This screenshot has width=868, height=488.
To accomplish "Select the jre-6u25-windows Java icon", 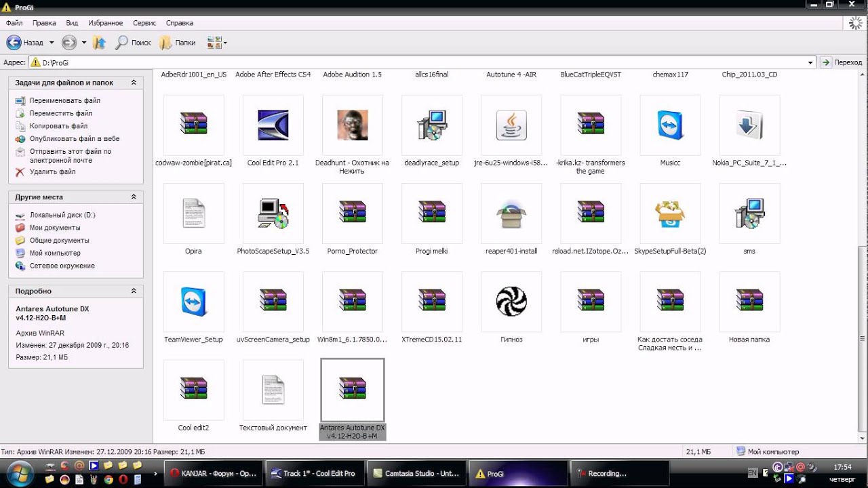I will coord(511,125).
